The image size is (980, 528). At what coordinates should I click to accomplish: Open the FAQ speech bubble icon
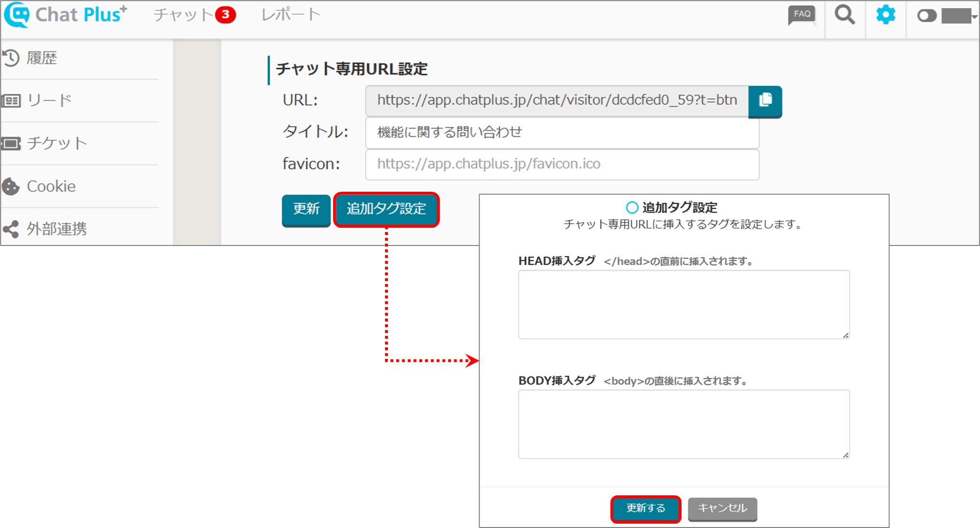801,15
